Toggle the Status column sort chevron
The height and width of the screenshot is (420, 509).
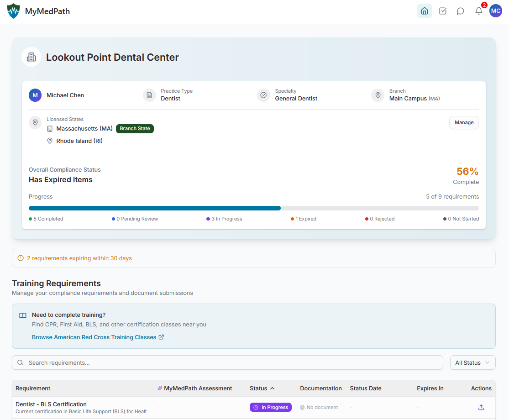click(x=273, y=388)
